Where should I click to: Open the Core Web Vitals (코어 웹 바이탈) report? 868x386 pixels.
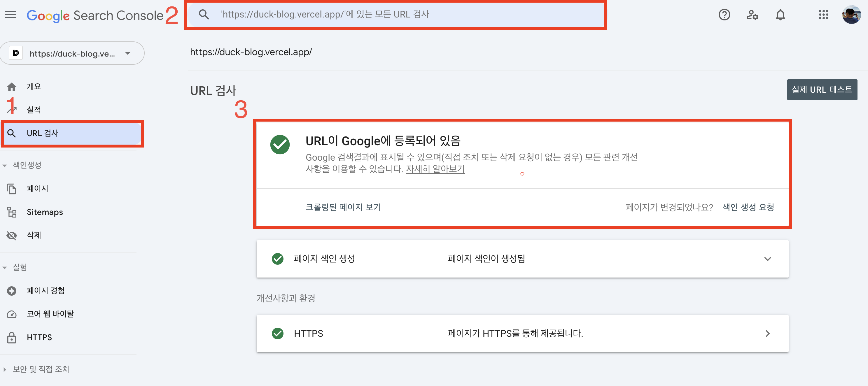point(50,314)
